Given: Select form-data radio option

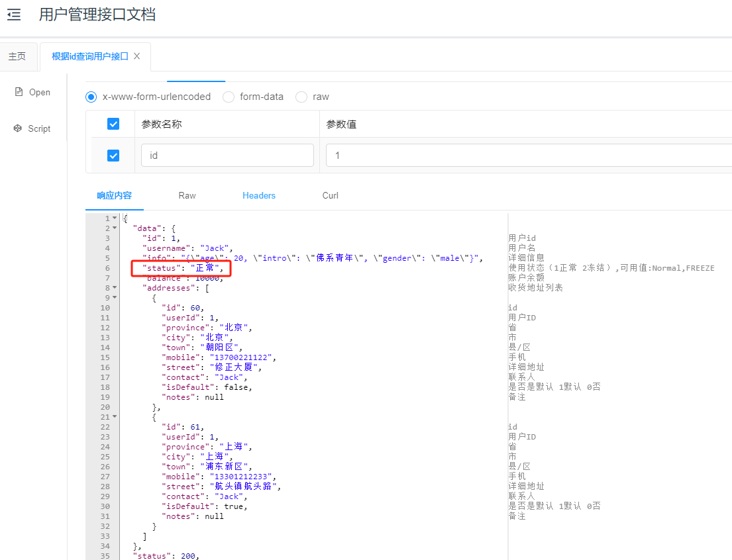Looking at the screenshot, I should 229,97.
